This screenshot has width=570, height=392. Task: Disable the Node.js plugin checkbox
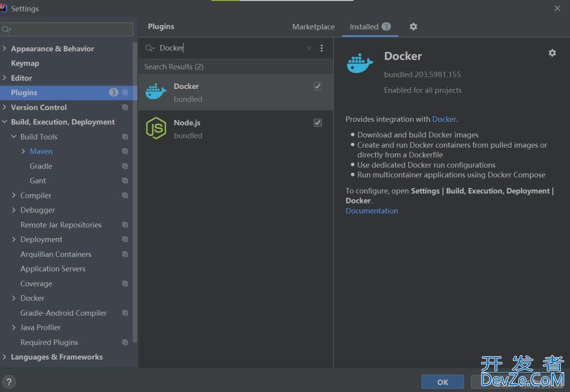[x=317, y=123]
